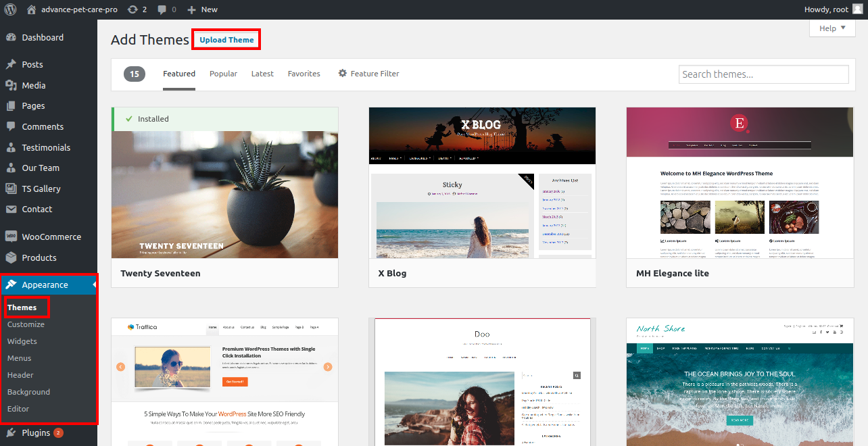Screen dimensions: 868x446
Task: Click the theme count badge 15
Action: 135,74
